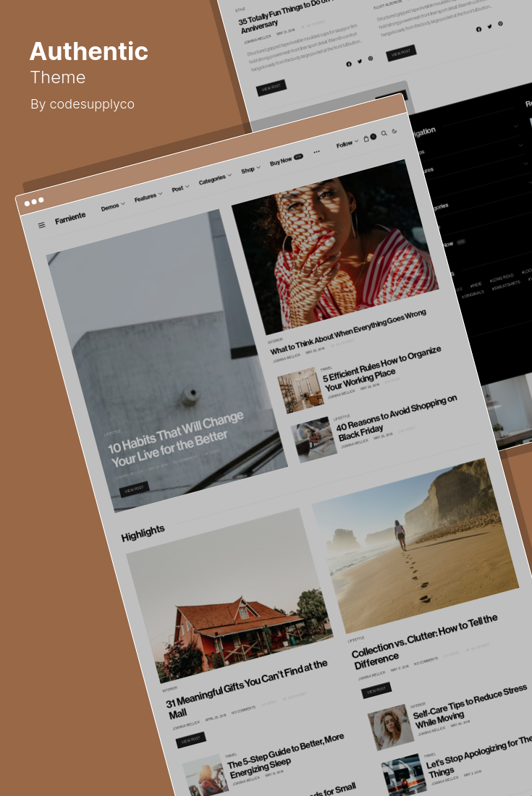The width and height of the screenshot is (532, 796).
Task: Click the beach footprints photo
Action: tap(415, 546)
